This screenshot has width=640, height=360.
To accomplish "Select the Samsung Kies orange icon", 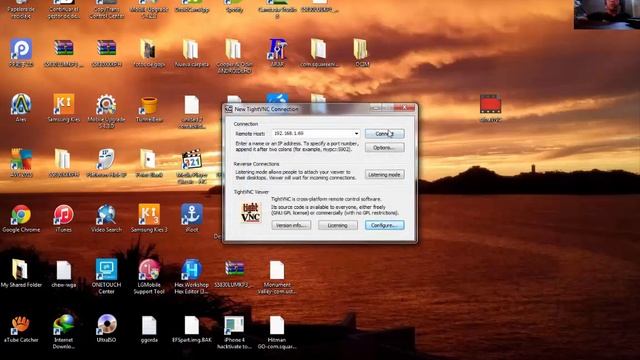I will click(64, 108).
